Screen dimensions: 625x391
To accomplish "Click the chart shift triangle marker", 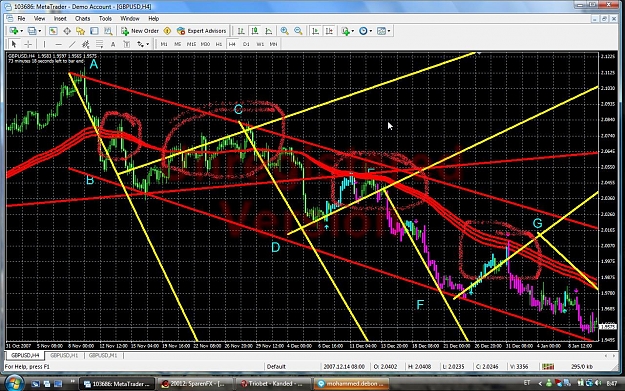I will 479,53.
